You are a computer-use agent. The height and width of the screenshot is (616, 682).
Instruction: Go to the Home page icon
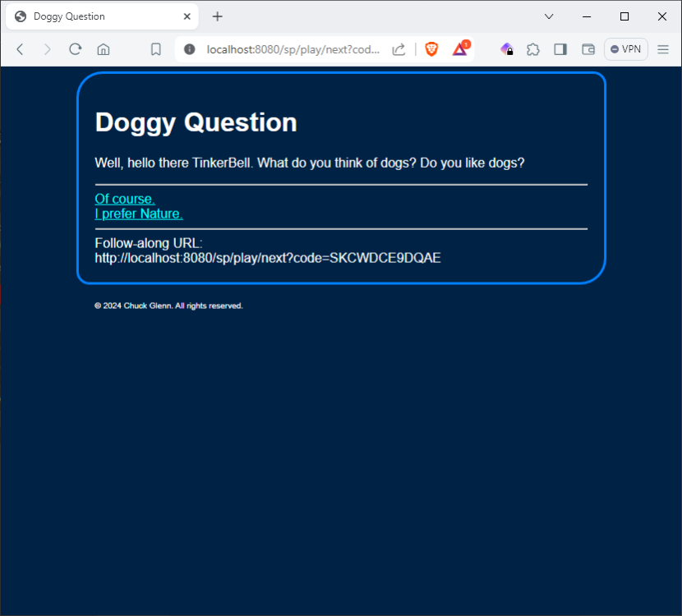pos(104,49)
